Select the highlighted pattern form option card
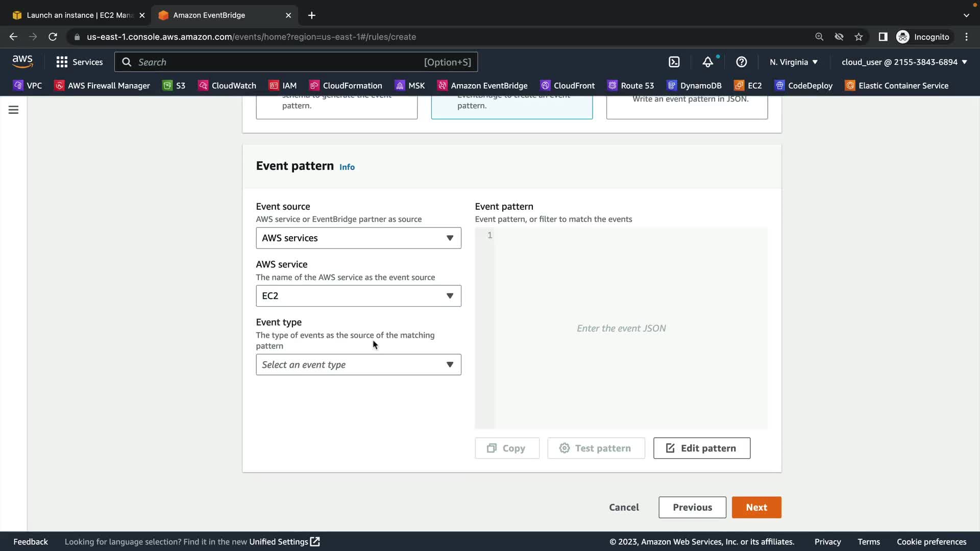The height and width of the screenshot is (551, 980). [x=511, y=106]
